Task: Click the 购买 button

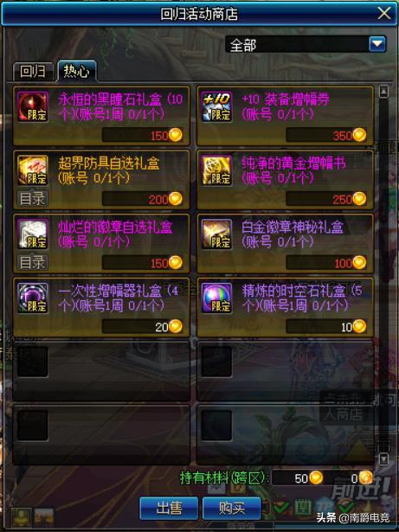Action: [x=232, y=508]
